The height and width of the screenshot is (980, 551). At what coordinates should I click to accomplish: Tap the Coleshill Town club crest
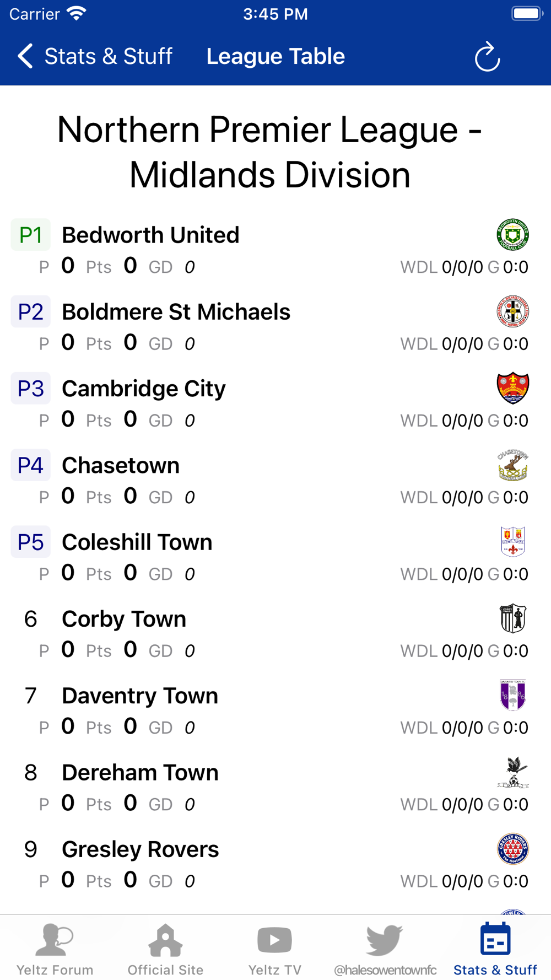(513, 542)
